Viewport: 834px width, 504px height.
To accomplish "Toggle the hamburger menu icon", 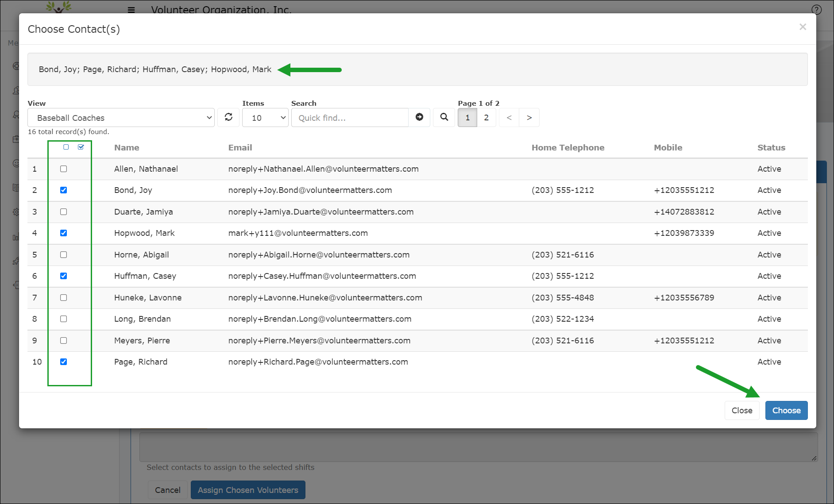I will 131,9.
